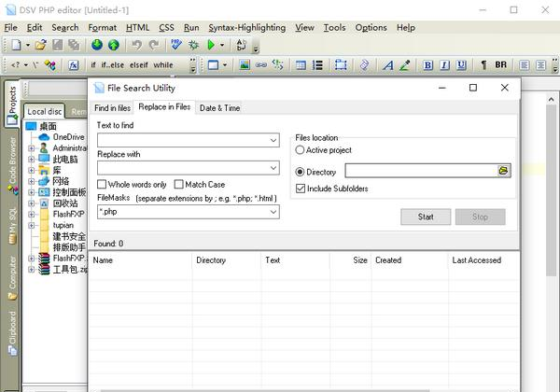Browse for directory with folder icon
This screenshot has height=392, width=560.
tap(503, 171)
